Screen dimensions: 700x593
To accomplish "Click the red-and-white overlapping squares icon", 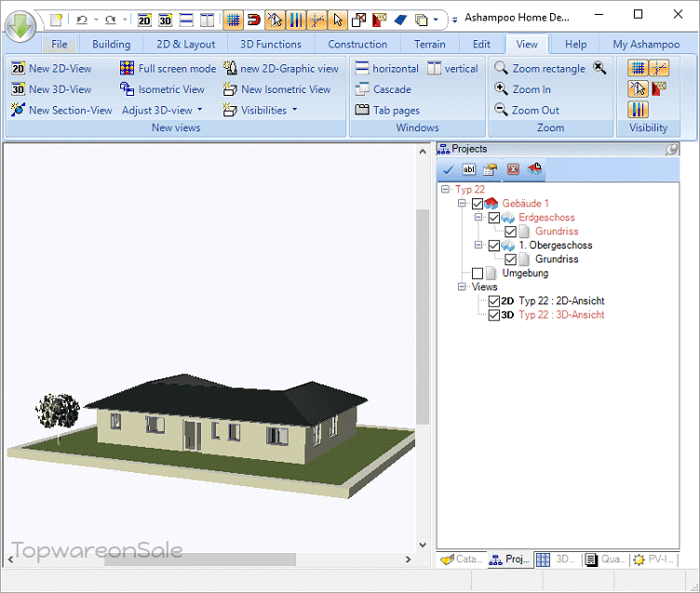I will click(358, 20).
